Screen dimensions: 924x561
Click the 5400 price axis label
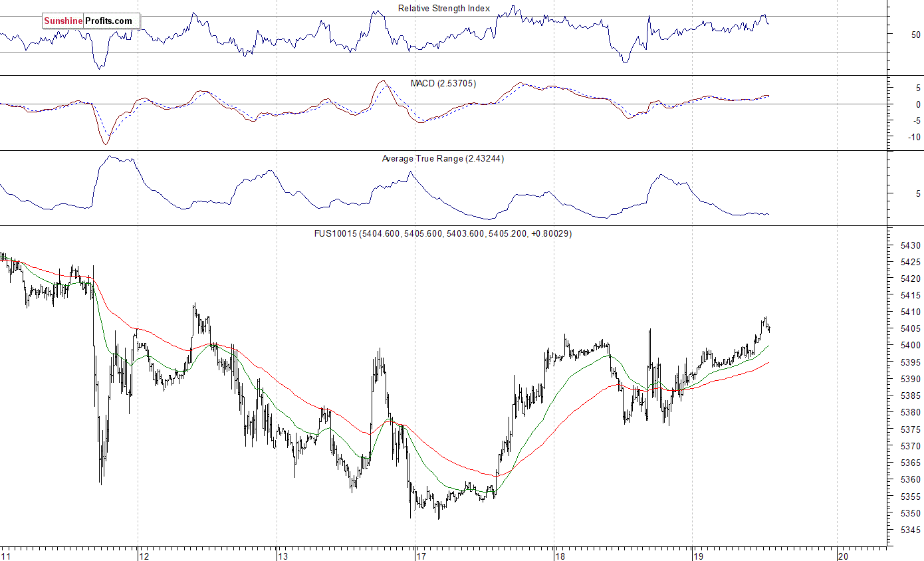(x=910, y=346)
